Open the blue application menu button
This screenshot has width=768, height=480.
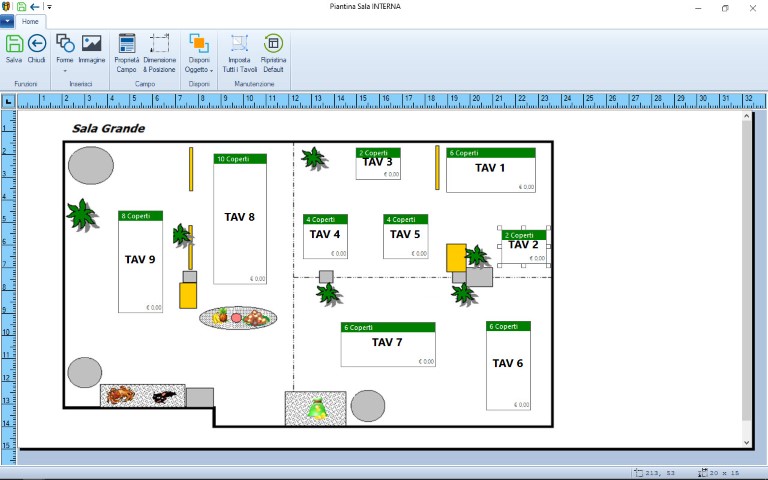pyautogui.click(x=7, y=21)
